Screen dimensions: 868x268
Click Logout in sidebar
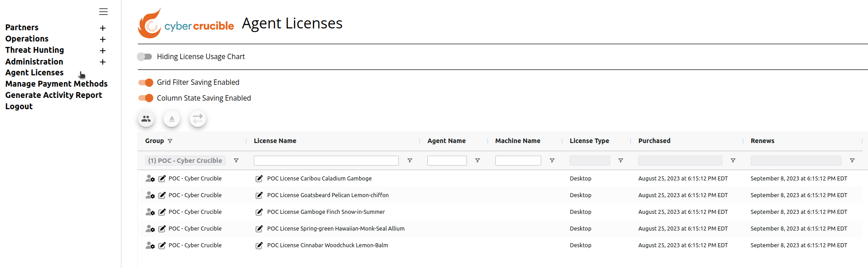coord(19,106)
